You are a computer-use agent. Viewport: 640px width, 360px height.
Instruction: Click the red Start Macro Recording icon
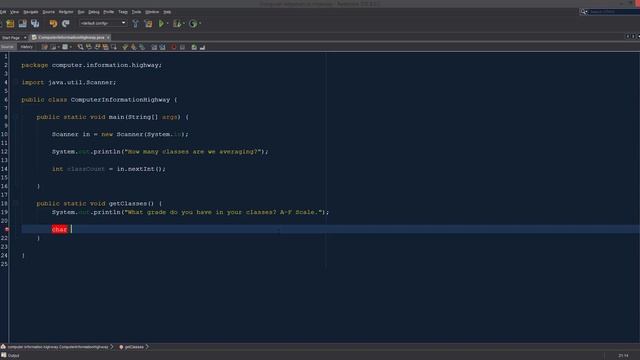pos(173,47)
